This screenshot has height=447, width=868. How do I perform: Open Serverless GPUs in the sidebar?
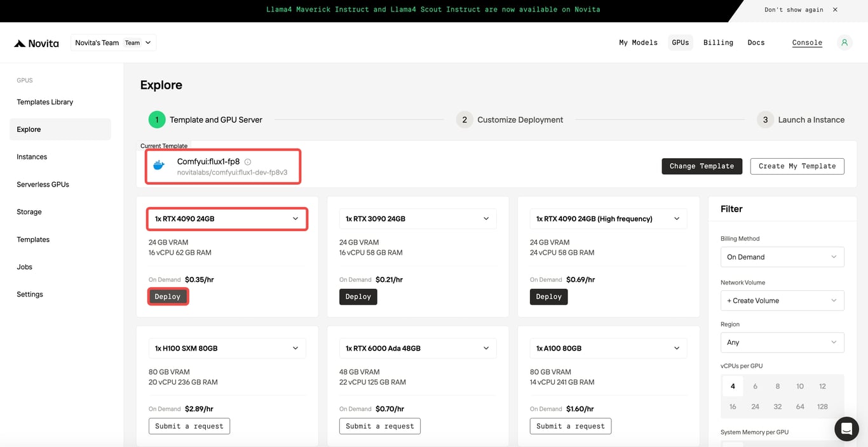click(43, 184)
